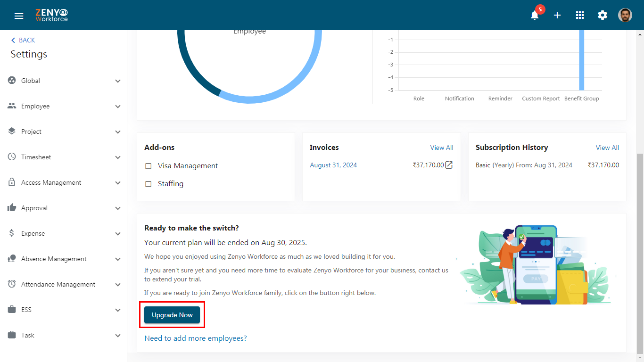Open the hamburger navigation menu
Screen dimensions: 644x362
[19, 16]
